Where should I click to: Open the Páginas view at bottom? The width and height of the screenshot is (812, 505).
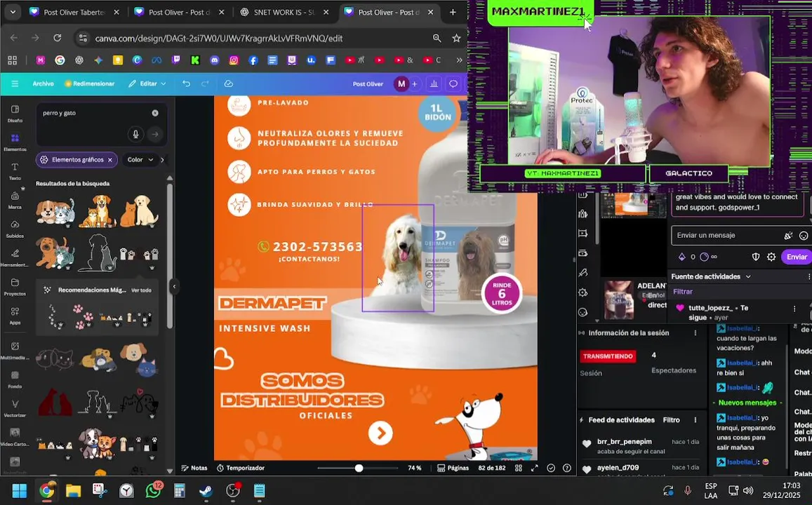[453, 468]
